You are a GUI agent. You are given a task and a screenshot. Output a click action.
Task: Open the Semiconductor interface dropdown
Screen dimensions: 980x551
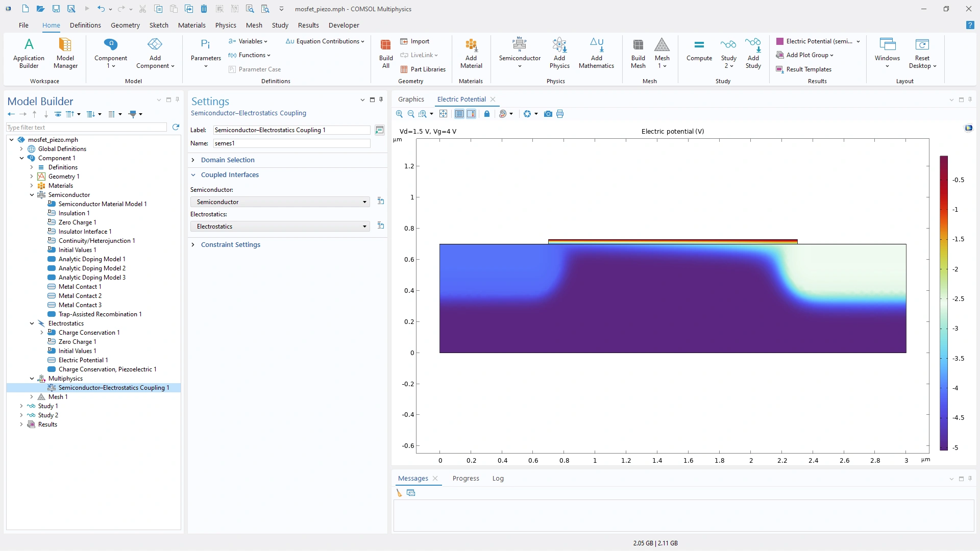pyautogui.click(x=280, y=202)
